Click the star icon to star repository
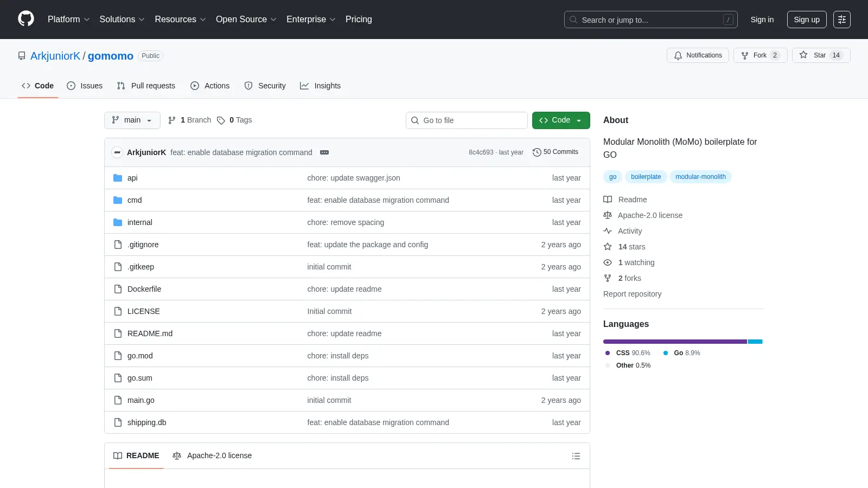 803,55
